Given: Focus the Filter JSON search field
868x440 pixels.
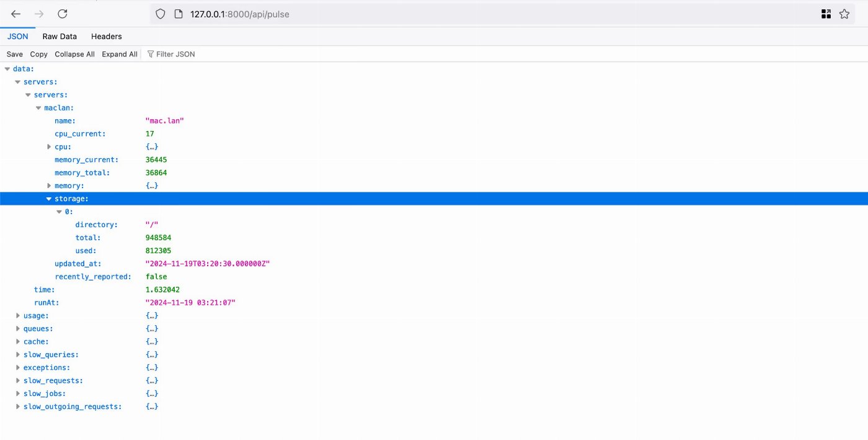Looking at the screenshot, I should coord(175,54).
